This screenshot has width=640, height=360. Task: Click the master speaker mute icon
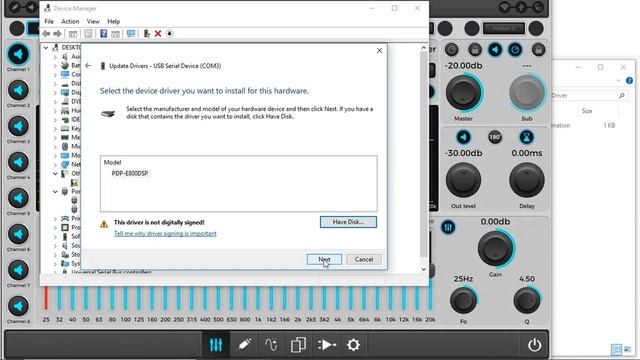[x=495, y=50]
